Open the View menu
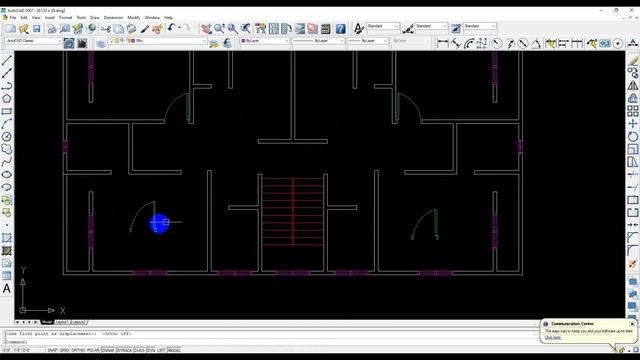640x360 pixels. 36,18
